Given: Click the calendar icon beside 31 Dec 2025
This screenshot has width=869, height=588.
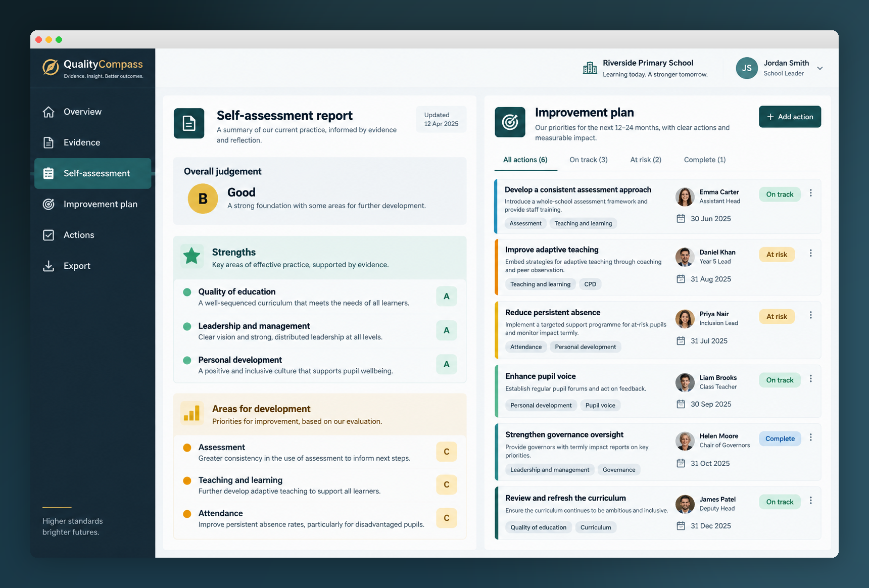Looking at the screenshot, I should [681, 526].
